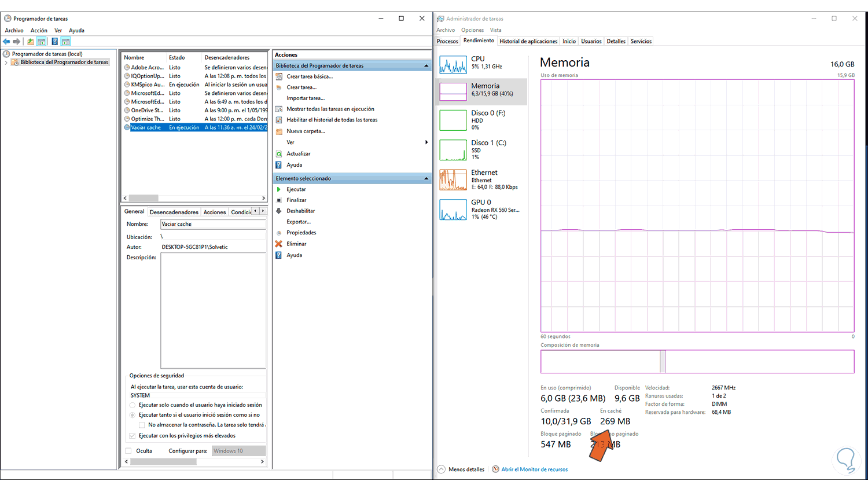Click the Mostrar todas las tareas en ejecución icon
The image size is (868, 492).
(x=279, y=109)
